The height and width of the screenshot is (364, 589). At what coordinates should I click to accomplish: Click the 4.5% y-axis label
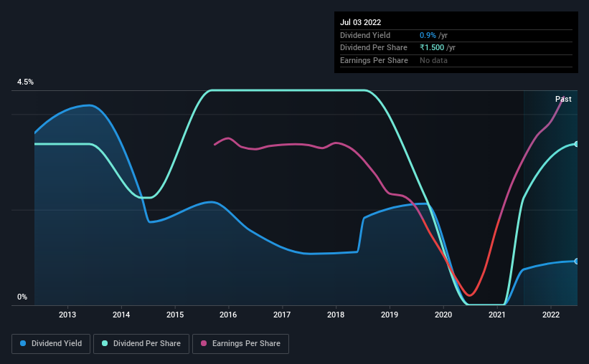pos(25,82)
